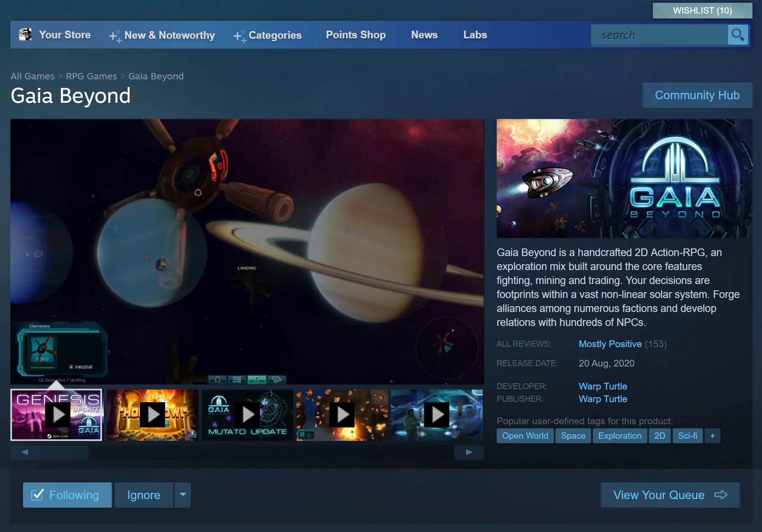Add a tag with the plus button
762x532 pixels.
(712, 436)
